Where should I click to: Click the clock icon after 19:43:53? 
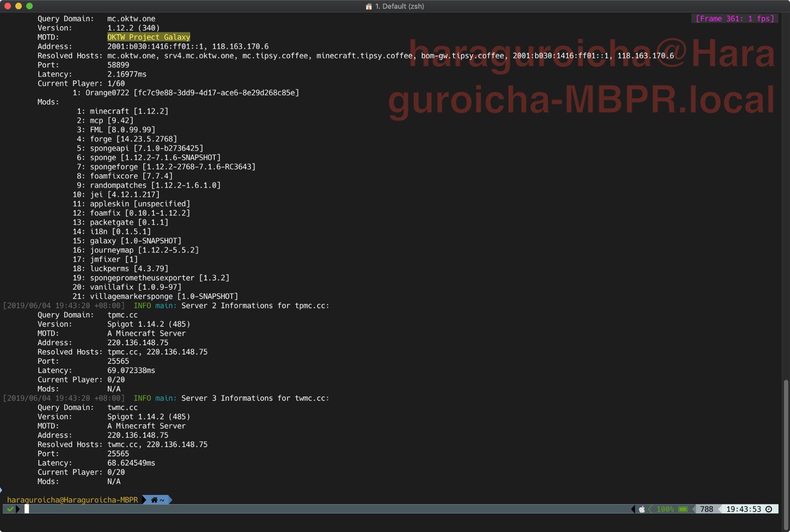click(x=768, y=509)
